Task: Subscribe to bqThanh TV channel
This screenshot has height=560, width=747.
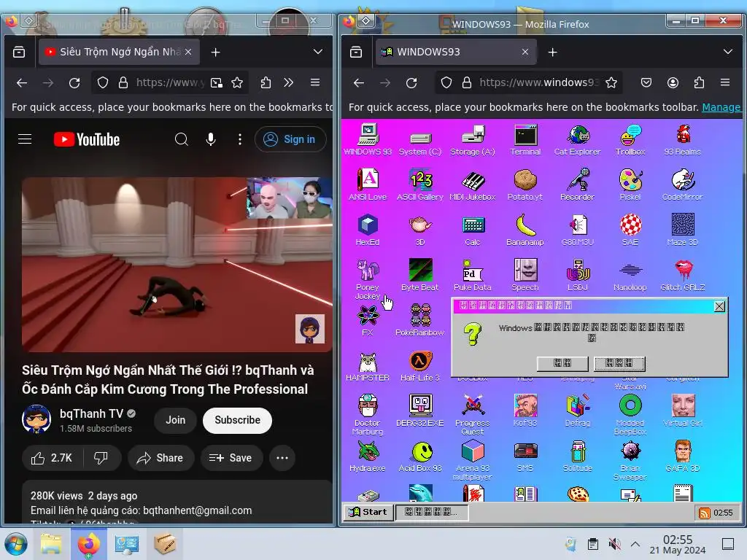Action: click(x=237, y=420)
